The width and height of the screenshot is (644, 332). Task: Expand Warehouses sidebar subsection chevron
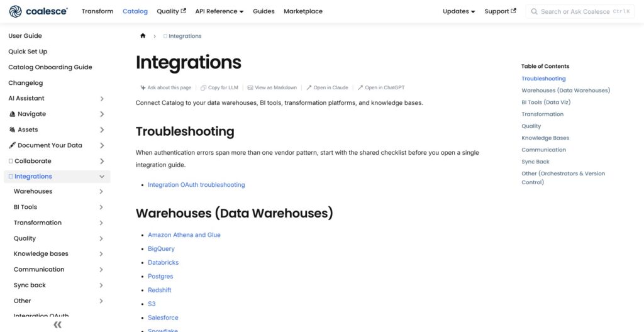pyautogui.click(x=101, y=191)
